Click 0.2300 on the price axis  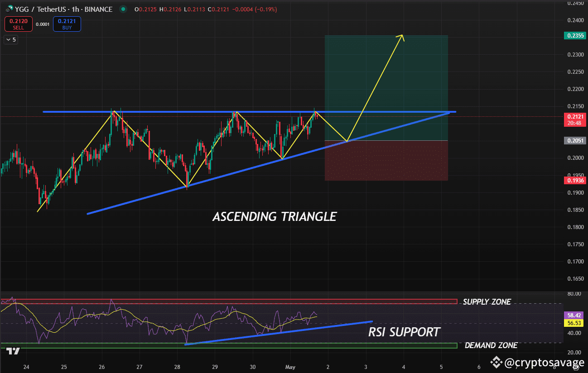click(574, 55)
